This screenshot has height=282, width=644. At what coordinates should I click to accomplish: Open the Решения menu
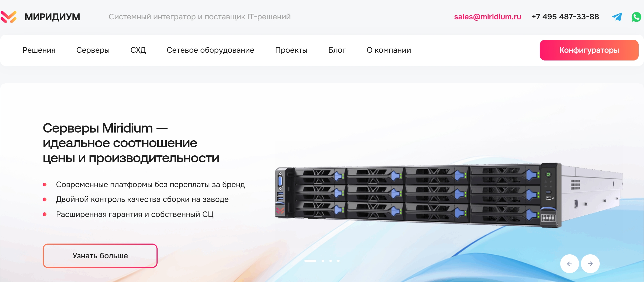[x=39, y=50]
